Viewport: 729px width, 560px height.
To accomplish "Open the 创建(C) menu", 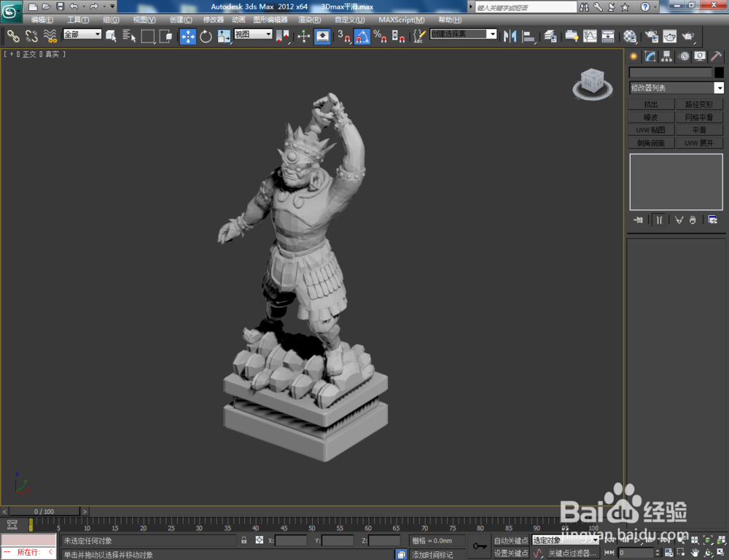I will (181, 20).
